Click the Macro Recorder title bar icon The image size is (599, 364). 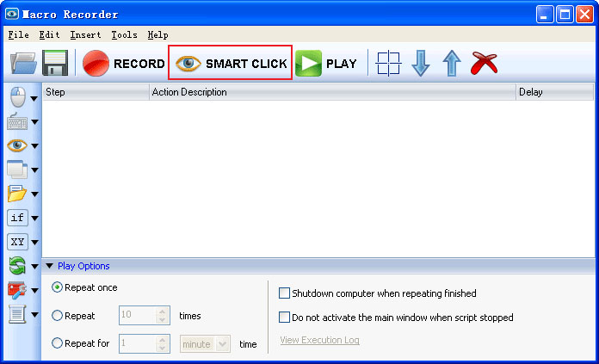tap(12, 14)
